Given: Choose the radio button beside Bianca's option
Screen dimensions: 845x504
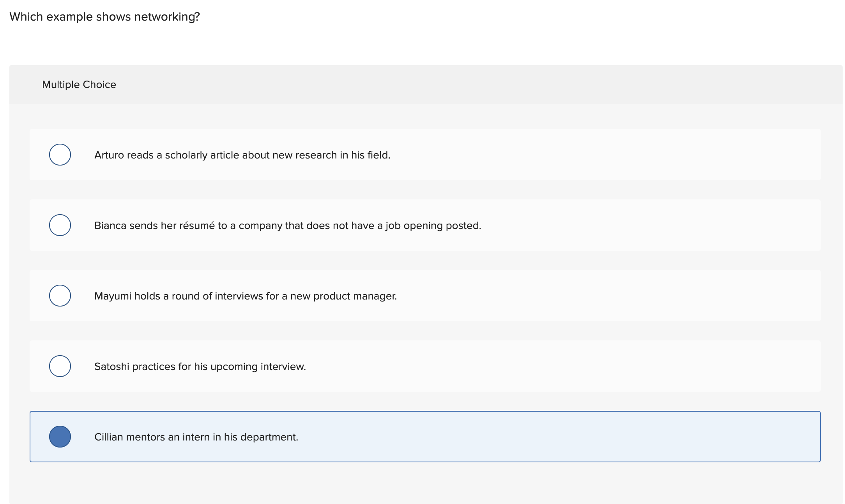Looking at the screenshot, I should click(60, 225).
